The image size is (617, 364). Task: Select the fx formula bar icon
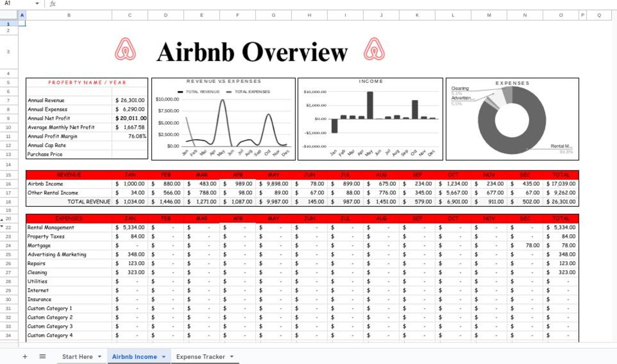pyautogui.click(x=52, y=4)
